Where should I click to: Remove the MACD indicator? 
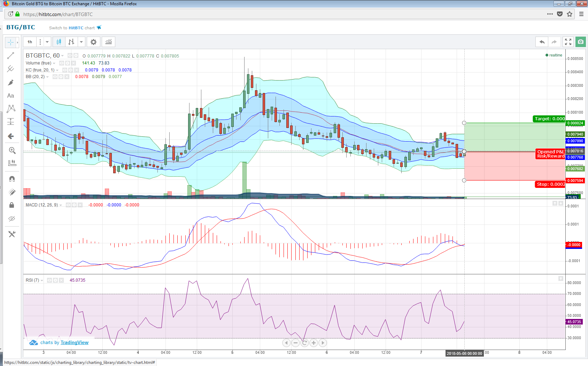80,205
